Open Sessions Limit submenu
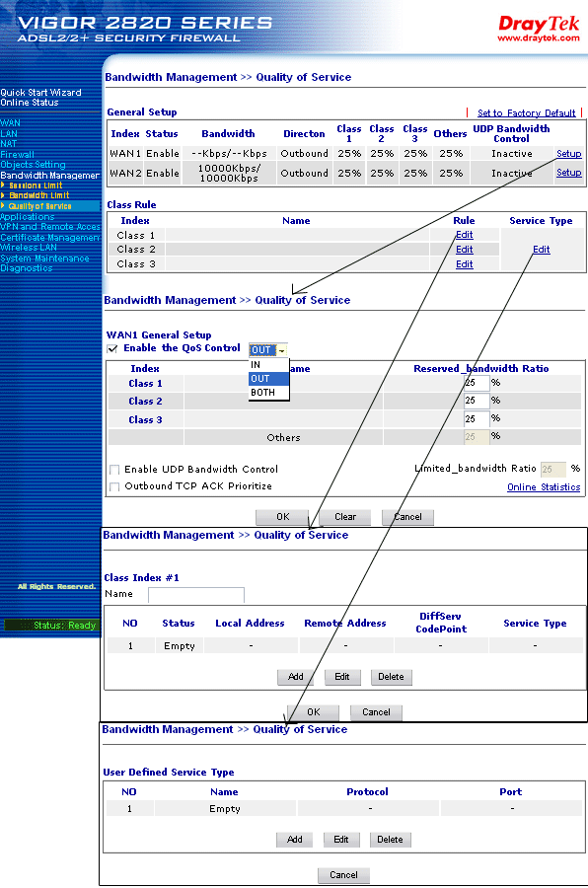The width and height of the screenshot is (588, 888). point(36,185)
